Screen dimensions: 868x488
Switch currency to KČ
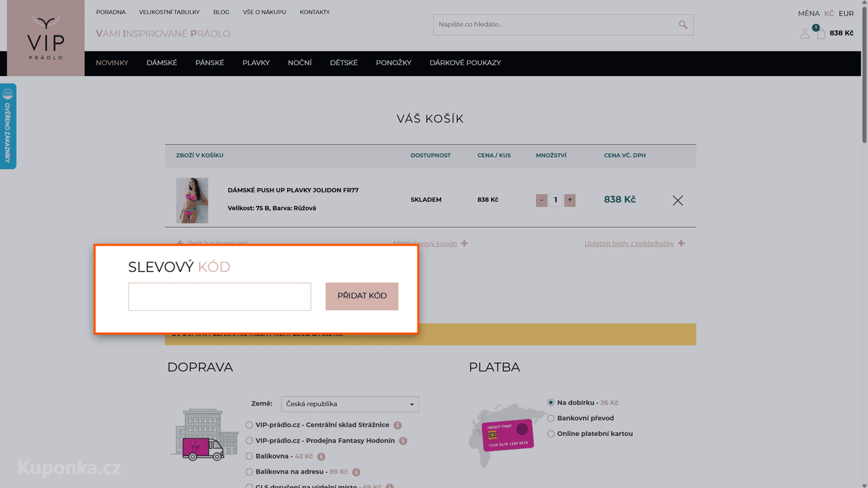[829, 14]
